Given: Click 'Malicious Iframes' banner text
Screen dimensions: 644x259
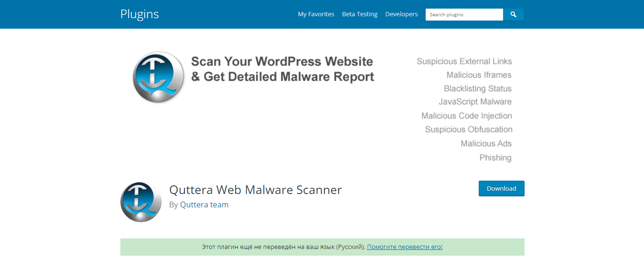Looking at the screenshot, I should pos(479,75).
